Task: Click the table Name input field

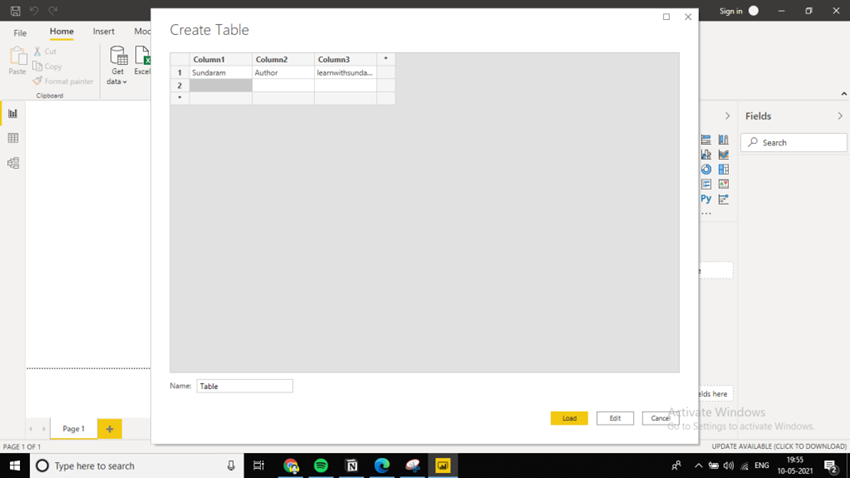Action: (x=244, y=386)
